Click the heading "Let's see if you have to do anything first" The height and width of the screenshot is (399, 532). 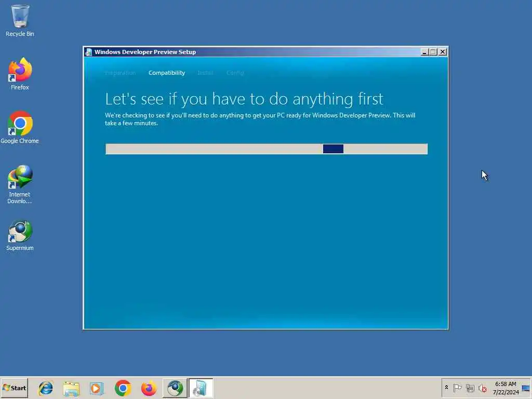244,99
